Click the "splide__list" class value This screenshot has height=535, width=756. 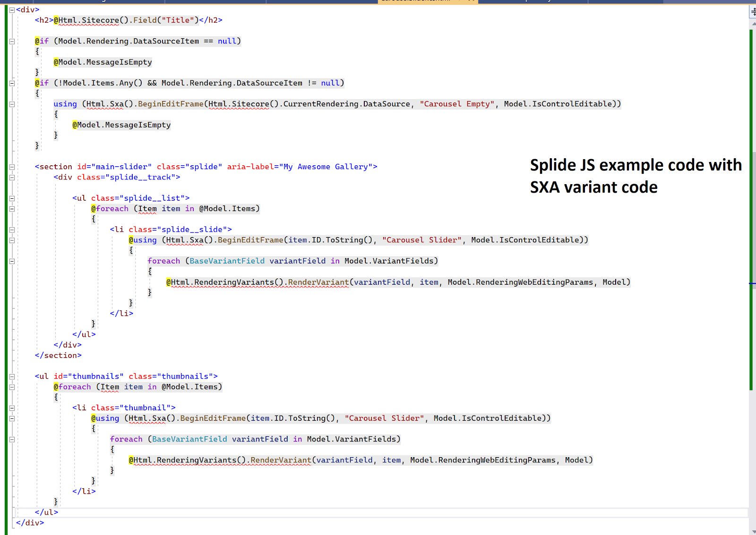point(152,198)
